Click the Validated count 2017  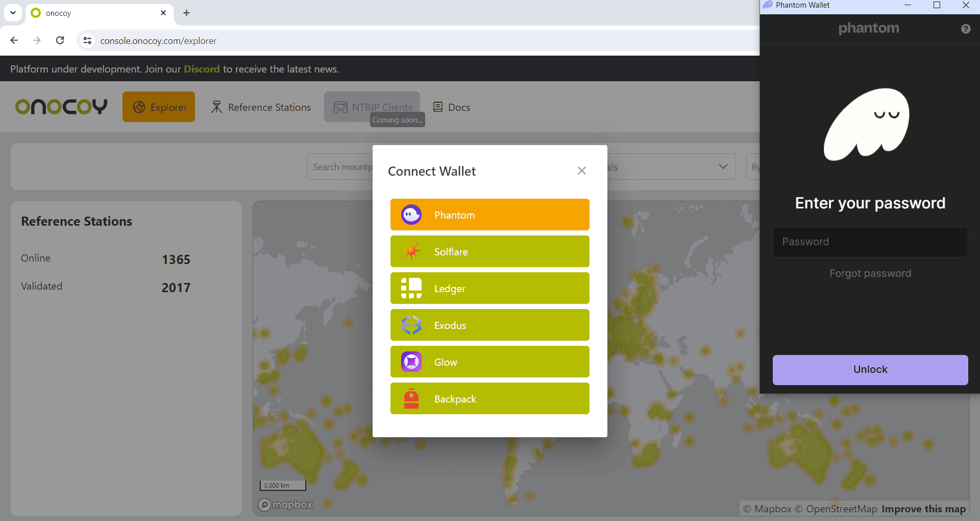176,288
